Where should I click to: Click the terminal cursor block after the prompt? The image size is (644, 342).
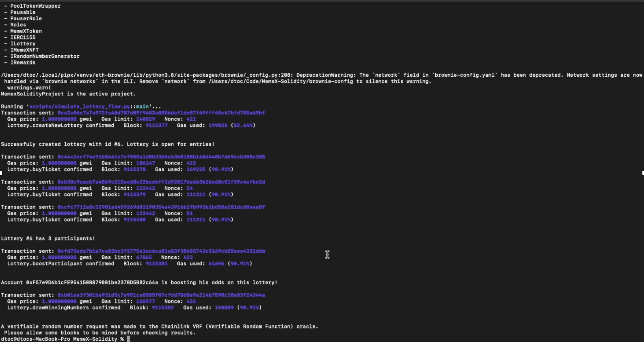coord(128,339)
